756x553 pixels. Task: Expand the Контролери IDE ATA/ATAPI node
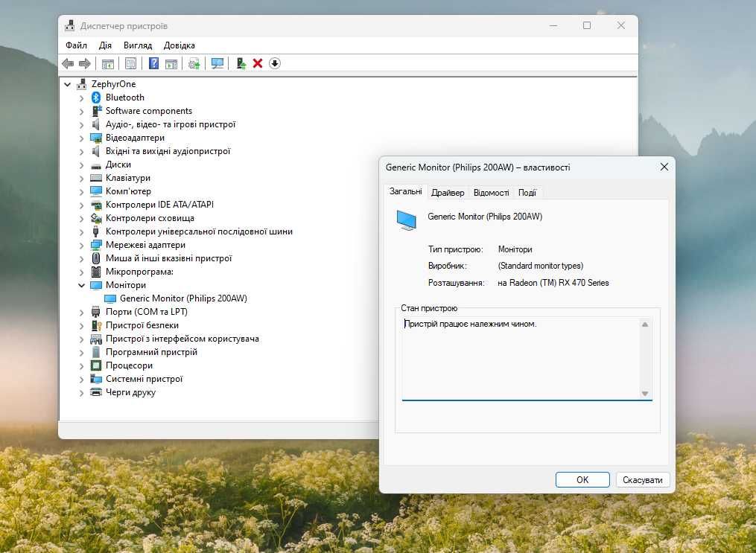click(81, 205)
